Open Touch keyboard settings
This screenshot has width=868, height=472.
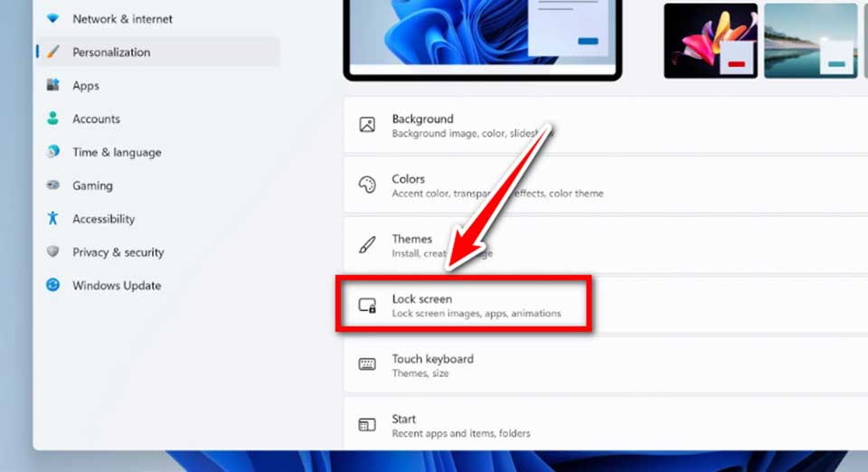[606, 365]
